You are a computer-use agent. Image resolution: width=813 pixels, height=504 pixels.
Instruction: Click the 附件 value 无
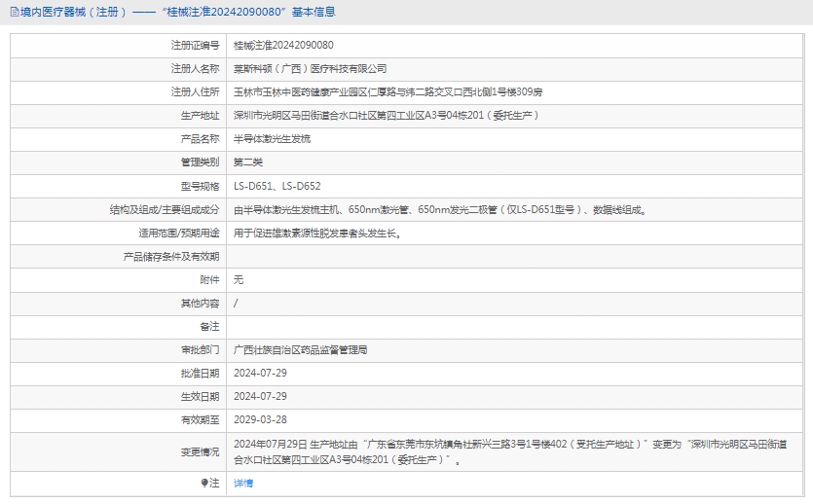click(x=239, y=279)
